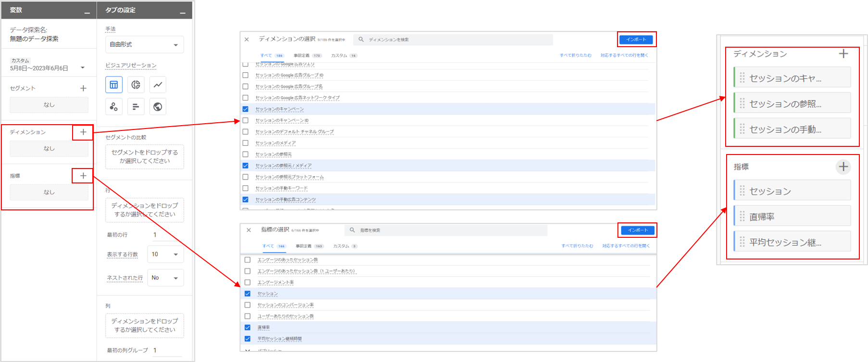Switch to カスタム tab in dimension dialog
The image size is (868, 362).
pos(344,55)
